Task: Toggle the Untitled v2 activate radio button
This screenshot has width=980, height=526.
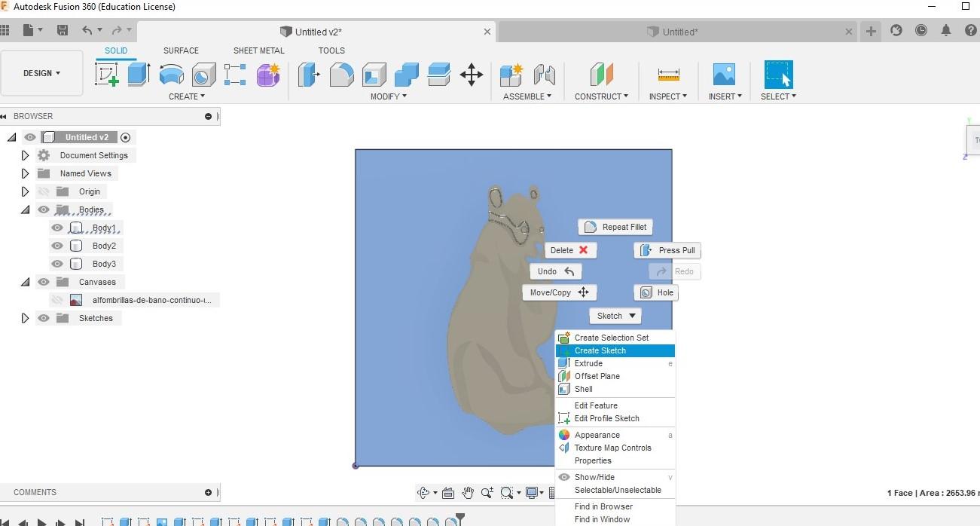Action: click(126, 137)
